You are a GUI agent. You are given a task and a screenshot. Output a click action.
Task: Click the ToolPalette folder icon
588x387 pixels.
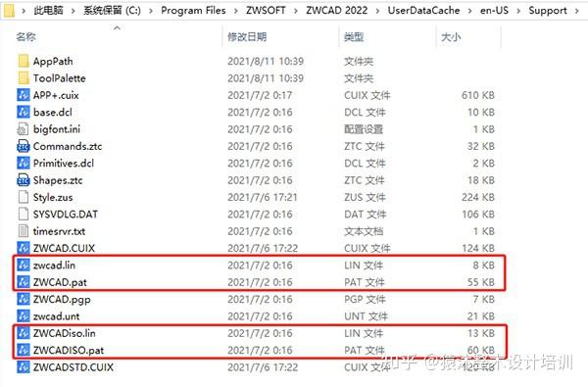point(24,78)
